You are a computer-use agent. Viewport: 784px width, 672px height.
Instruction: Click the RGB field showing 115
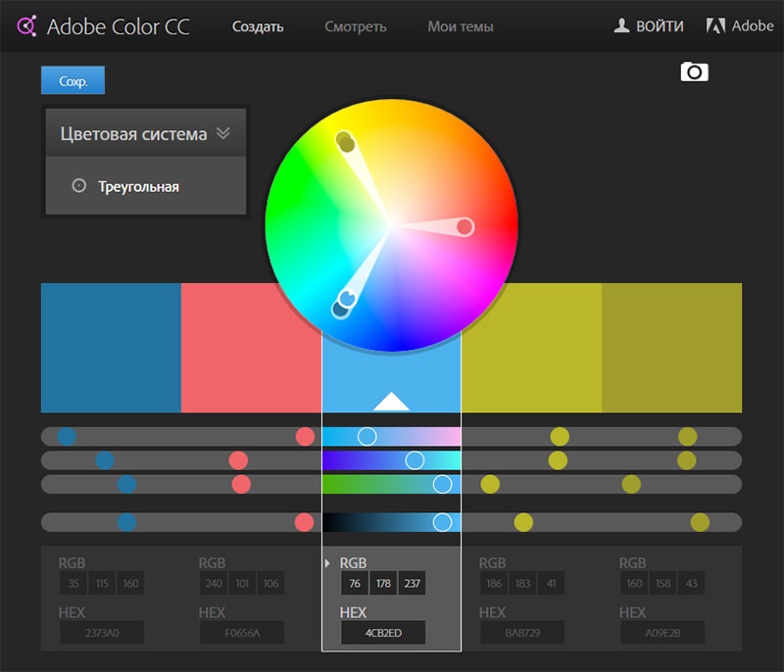[102, 583]
